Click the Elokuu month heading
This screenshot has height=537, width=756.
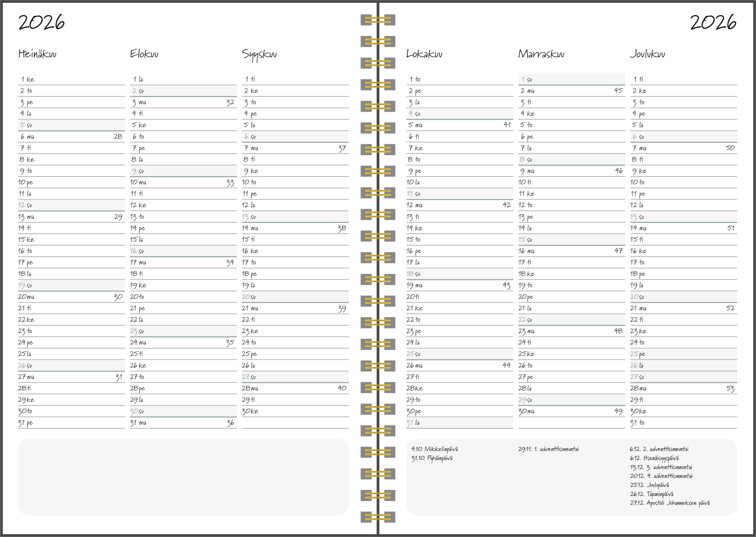coord(144,54)
